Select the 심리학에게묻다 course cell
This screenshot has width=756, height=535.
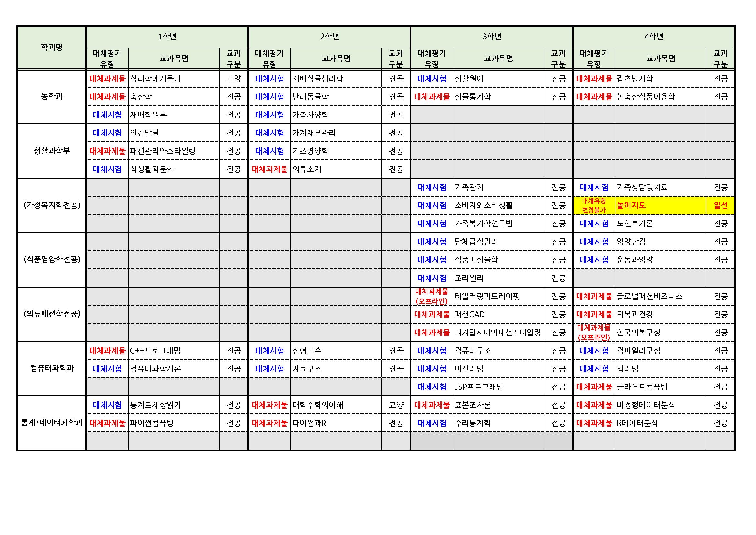174,79
